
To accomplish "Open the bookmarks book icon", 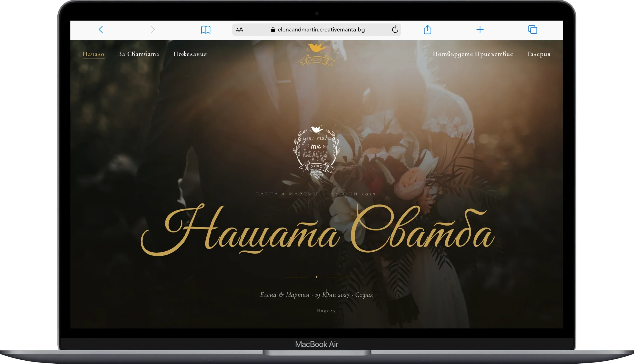I will coord(206,30).
